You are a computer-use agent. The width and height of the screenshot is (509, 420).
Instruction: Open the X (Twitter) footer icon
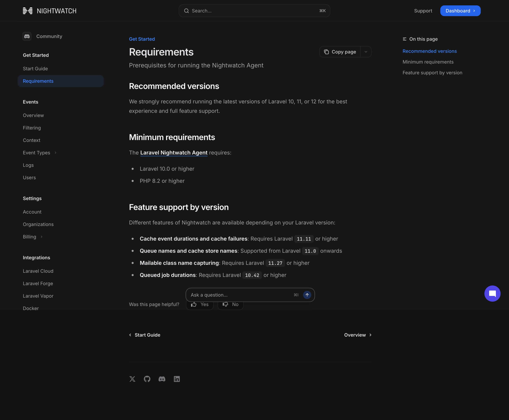[x=132, y=379]
